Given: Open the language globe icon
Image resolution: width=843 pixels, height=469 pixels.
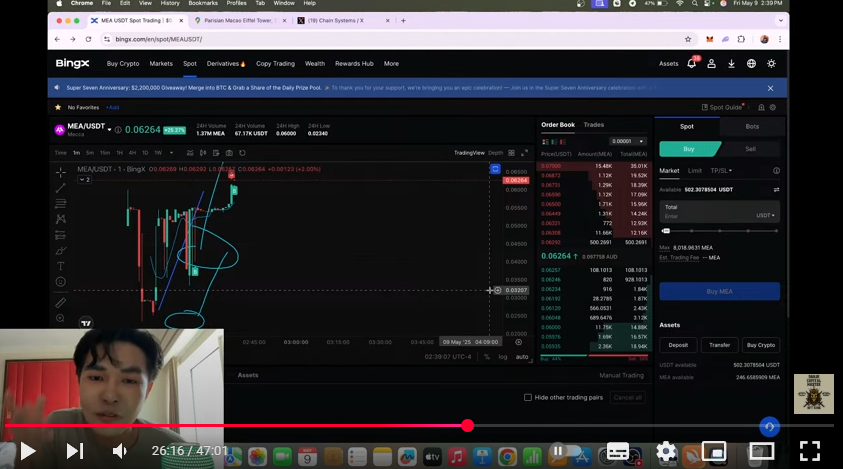Looking at the screenshot, I should 751,63.
